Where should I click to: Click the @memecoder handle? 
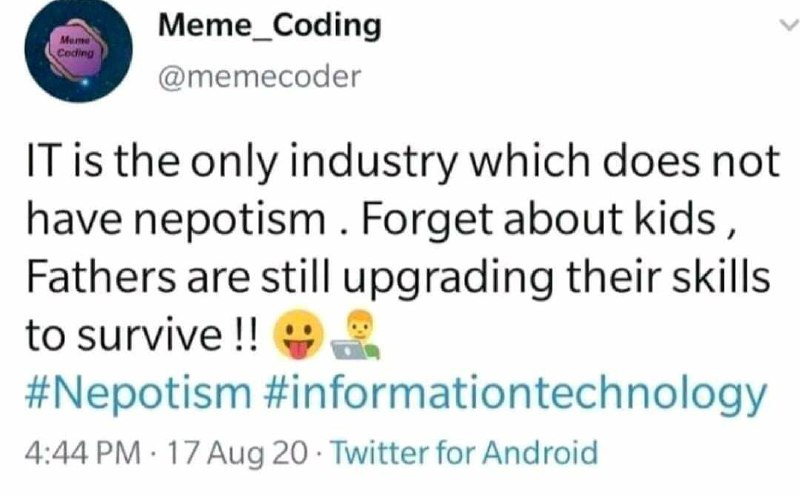tap(260, 78)
